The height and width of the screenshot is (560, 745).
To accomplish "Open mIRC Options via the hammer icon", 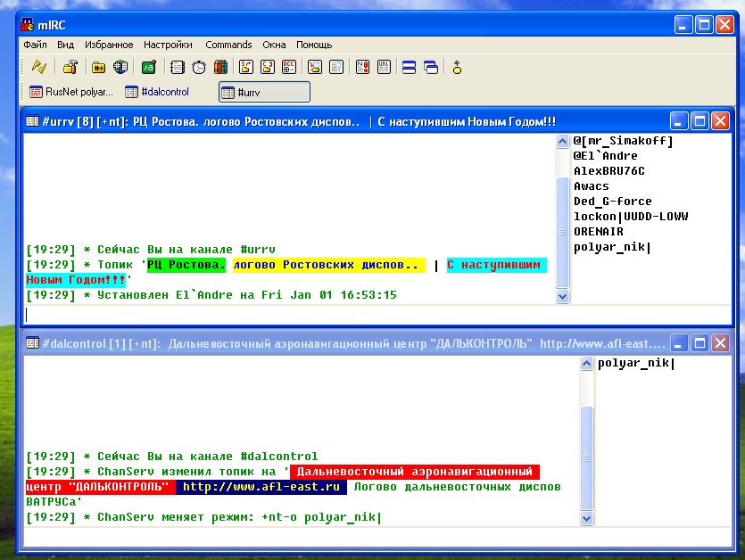I will click(69, 67).
